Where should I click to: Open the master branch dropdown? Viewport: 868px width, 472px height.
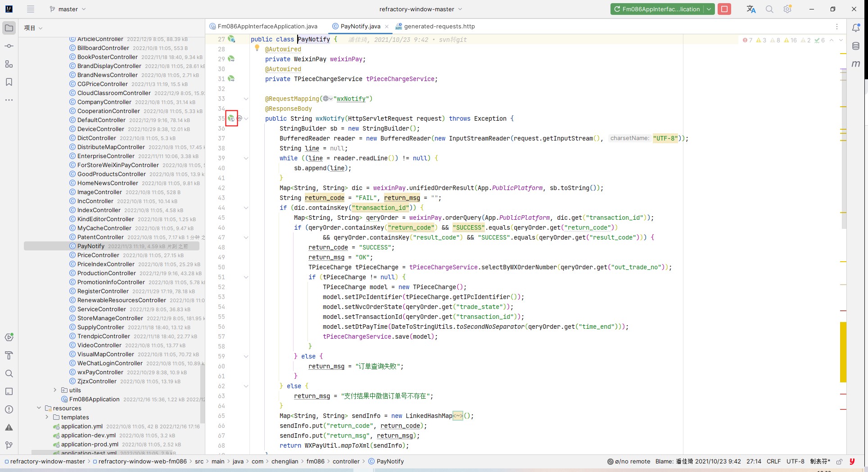tap(68, 9)
